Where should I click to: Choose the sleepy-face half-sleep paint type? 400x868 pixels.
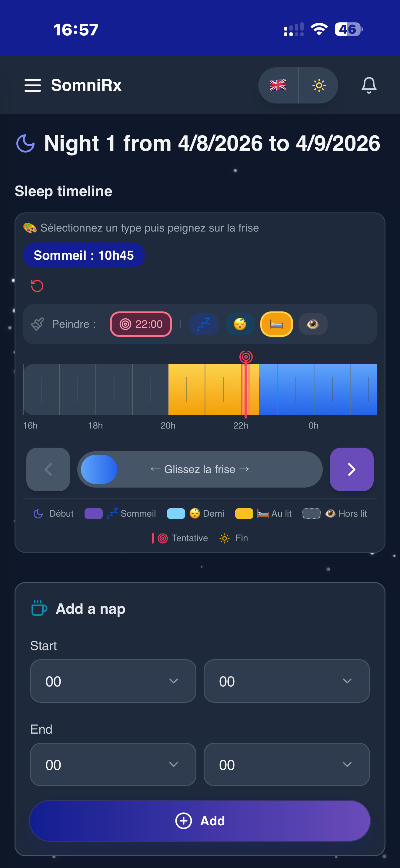coord(240,324)
